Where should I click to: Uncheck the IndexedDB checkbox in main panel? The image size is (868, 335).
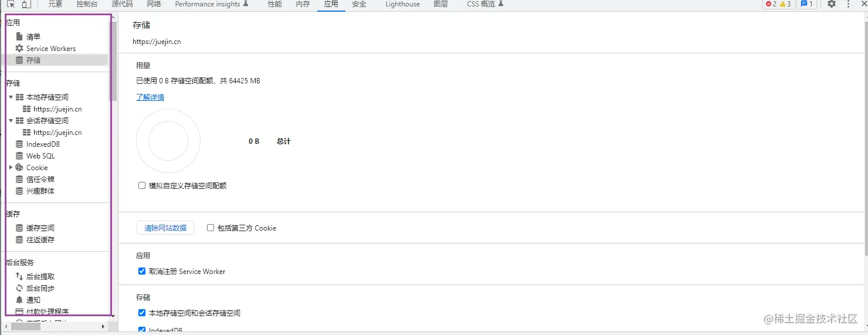click(x=142, y=330)
